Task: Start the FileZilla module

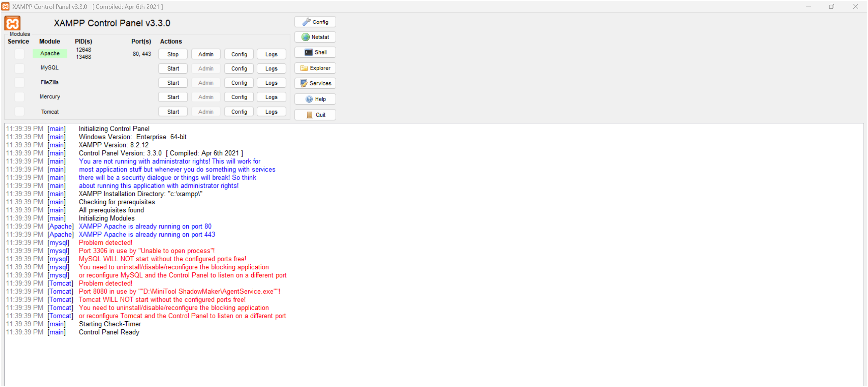Action: click(173, 82)
